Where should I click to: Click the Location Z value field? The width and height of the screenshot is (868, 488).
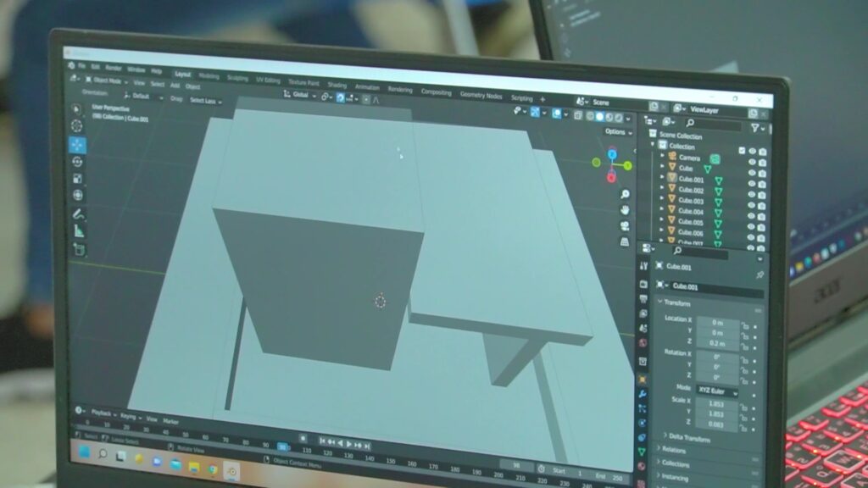pyautogui.click(x=717, y=344)
